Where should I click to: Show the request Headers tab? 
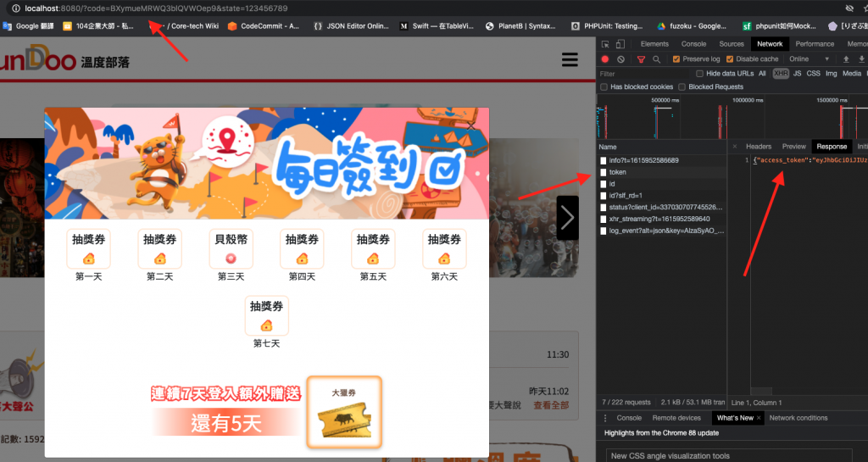click(x=759, y=147)
